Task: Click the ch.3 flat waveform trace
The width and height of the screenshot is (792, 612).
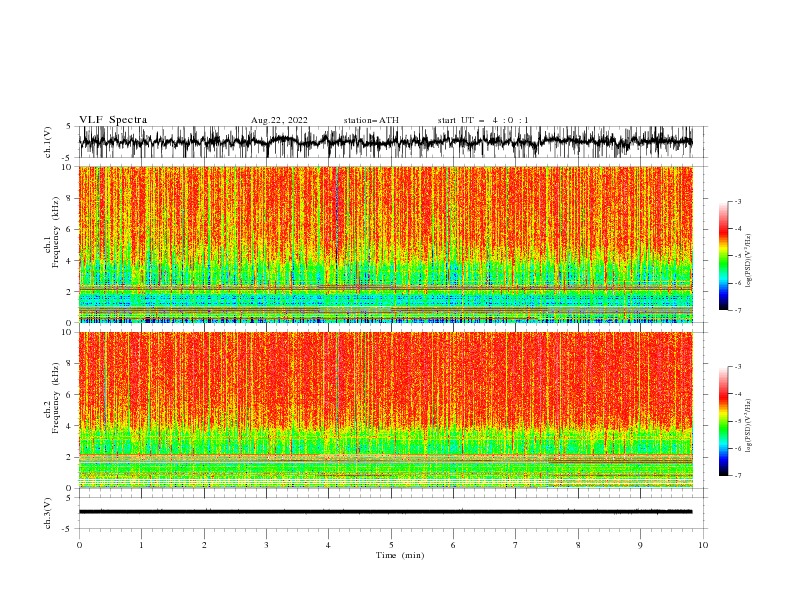Action: coord(386,512)
